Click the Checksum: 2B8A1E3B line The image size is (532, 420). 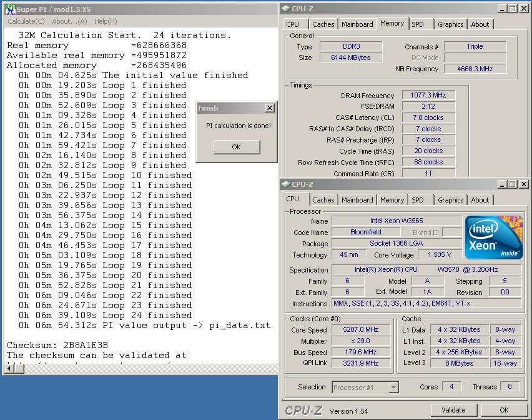pyautogui.click(x=57, y=345)
